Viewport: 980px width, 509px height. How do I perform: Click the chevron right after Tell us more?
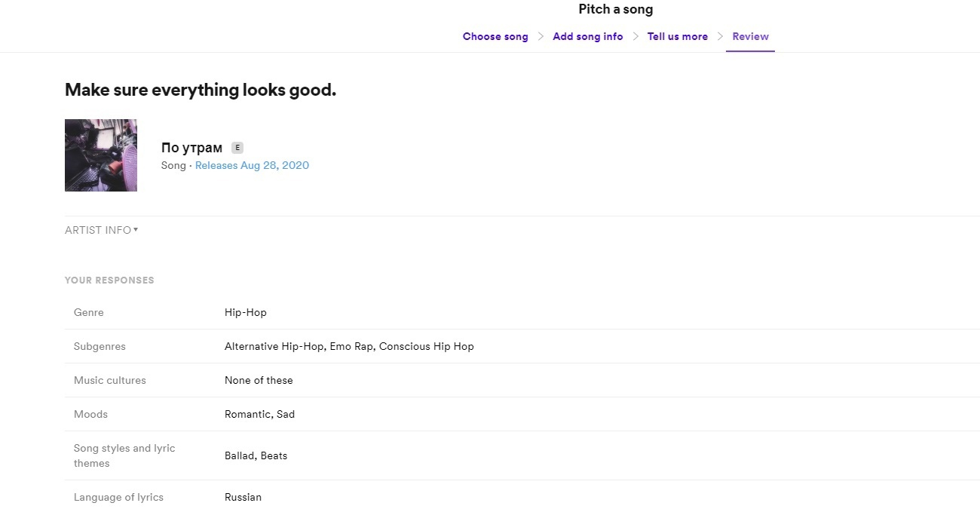(720, 36)
